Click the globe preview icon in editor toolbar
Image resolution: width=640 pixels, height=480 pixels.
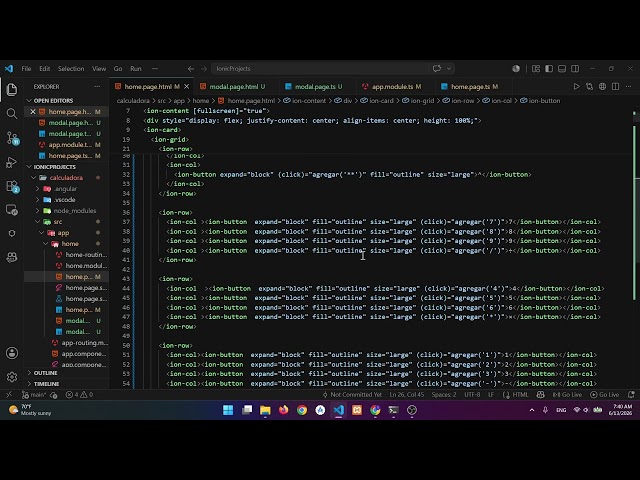click(602, 87)
